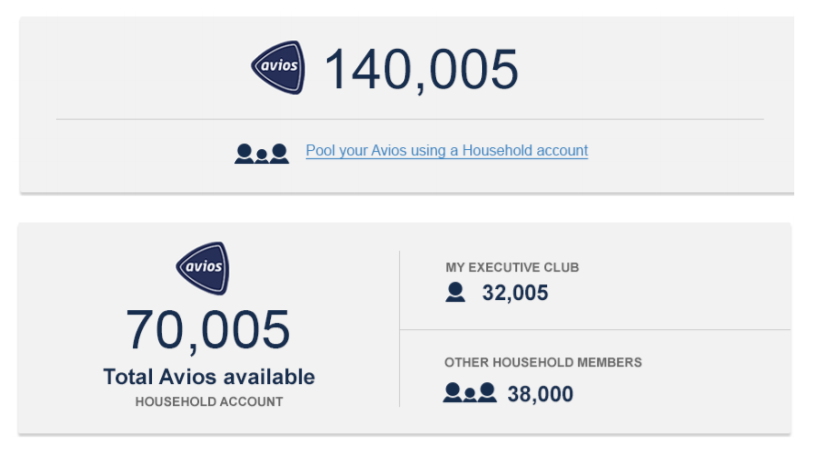Open Pool your Avios using a Household account

(447, 151)
